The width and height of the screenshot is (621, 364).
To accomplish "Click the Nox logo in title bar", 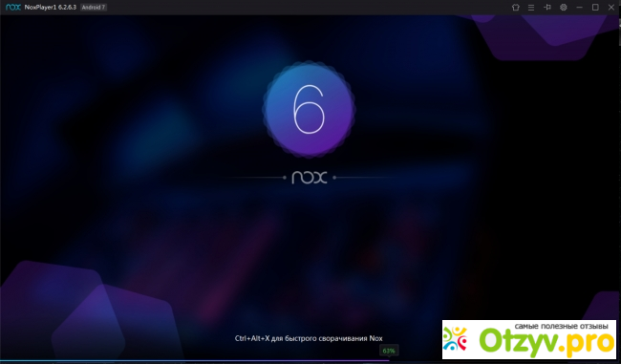I will 13,7.
